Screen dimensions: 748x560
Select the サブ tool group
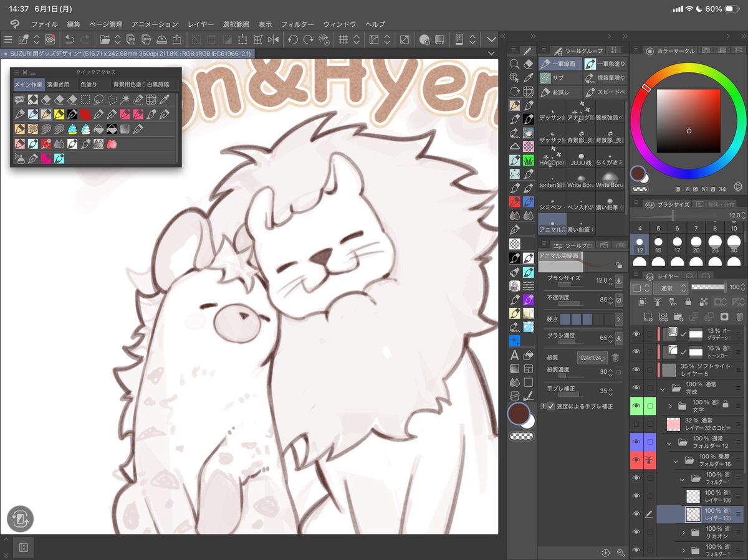click(560, 78)
